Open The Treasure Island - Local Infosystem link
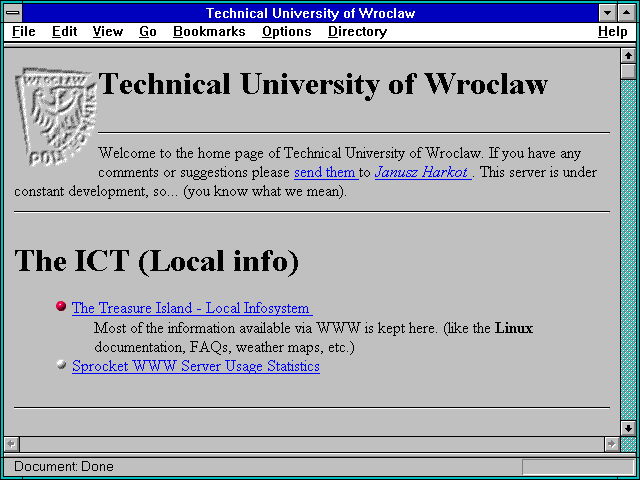Image resolution: width=640 pixels, height=480 pixels. (192, 308)
